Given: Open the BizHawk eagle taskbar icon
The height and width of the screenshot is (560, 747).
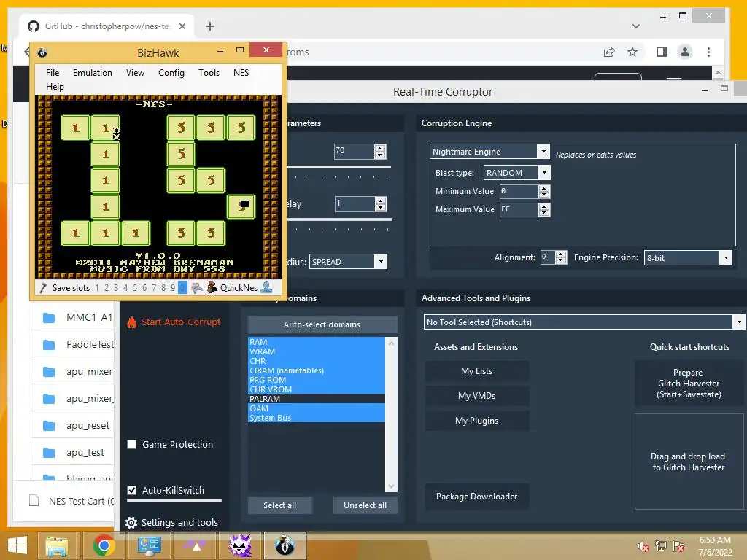Looking at the screenshot, I should pyautogui.click(x=285, y=545).
